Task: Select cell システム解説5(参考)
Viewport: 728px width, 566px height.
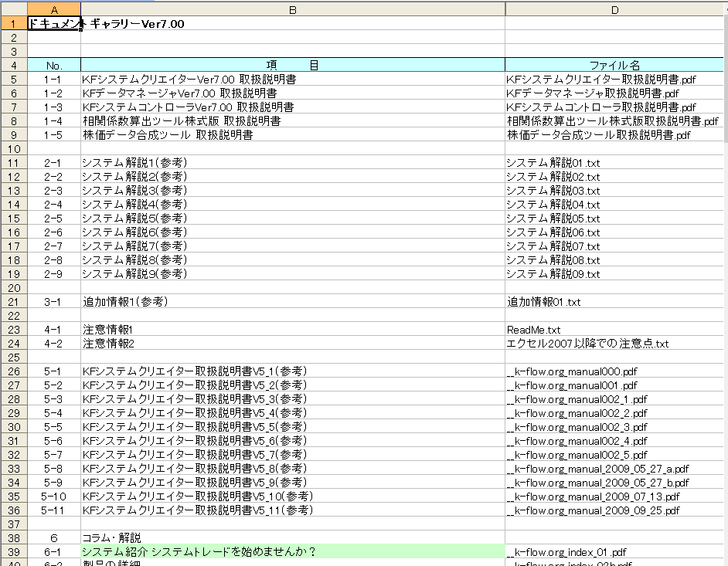Action: (292, 219)
